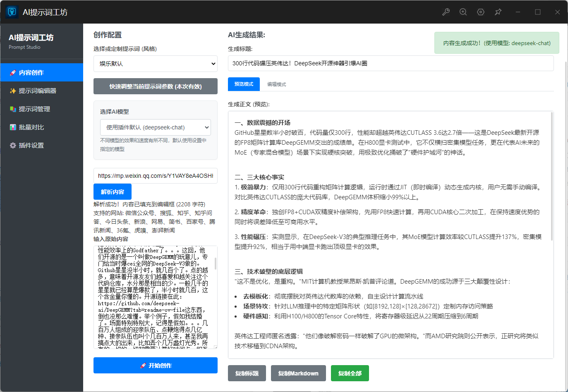Screen dimensions: 568x392
Task: Start creation with 开始创作 button
Action: point(156,366)
